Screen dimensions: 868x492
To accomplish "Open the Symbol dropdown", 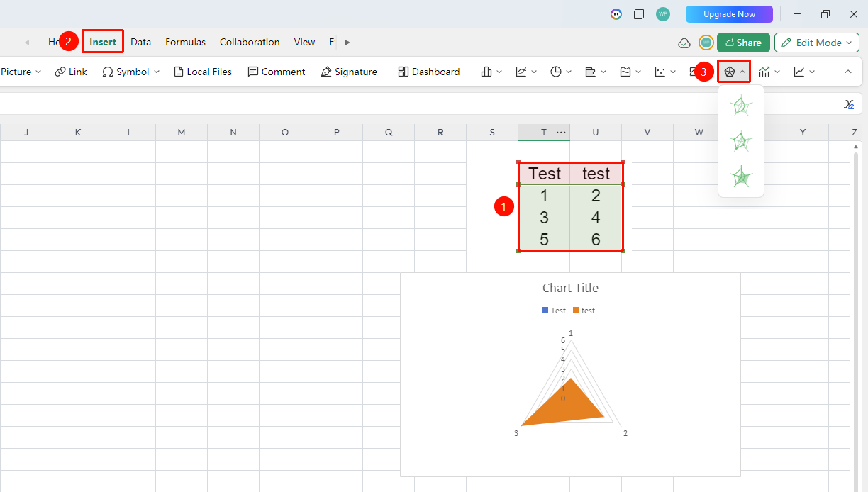I will [x=131, y=72].
